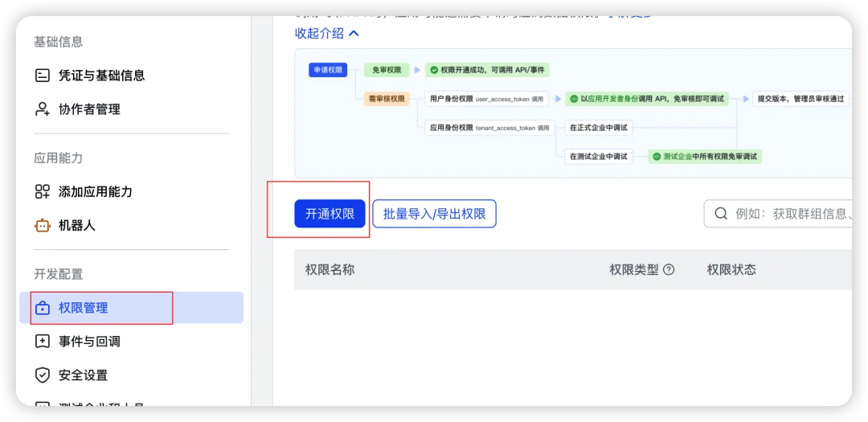
Task: Click the orange robot icon
Action: tap(42, 225)
